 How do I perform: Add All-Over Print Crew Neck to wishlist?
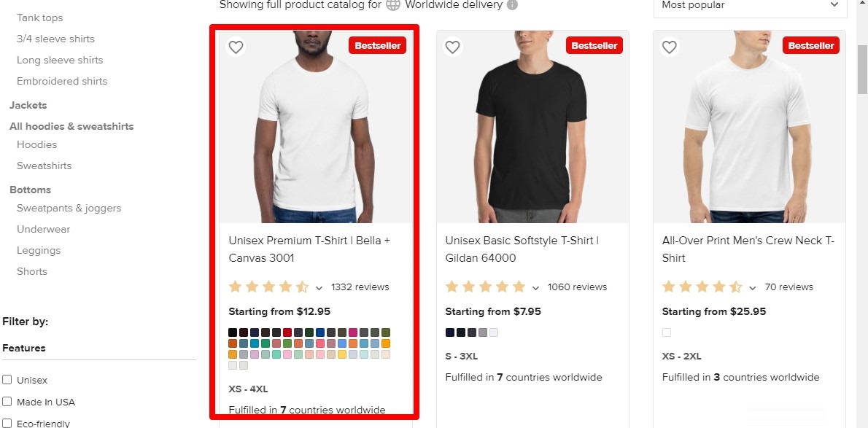[x=669, y=47]
